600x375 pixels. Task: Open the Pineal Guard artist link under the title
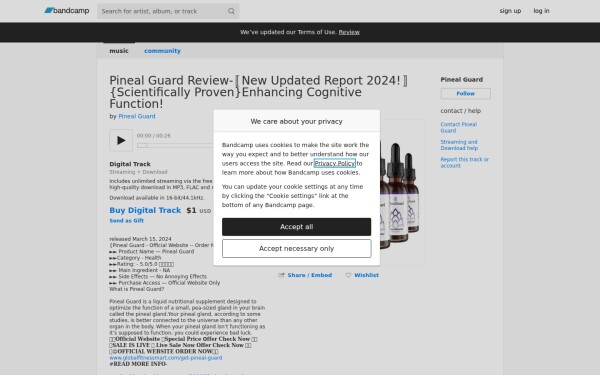[x=137, y=116]
